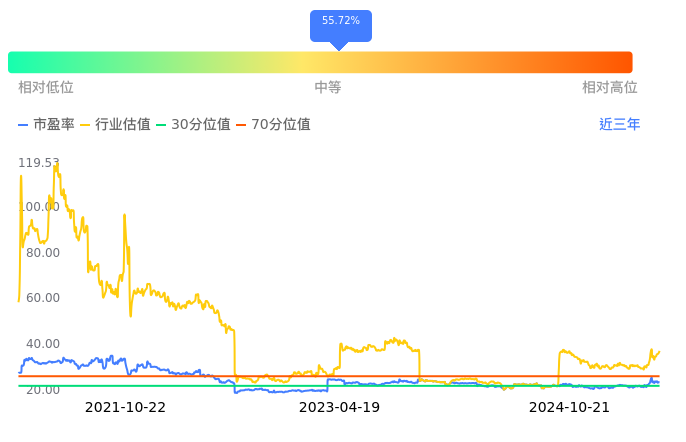This screenshot has height=442, width=686.
Task: Click the orange right end of the gradient bar
Action: [x=620, y=62]
